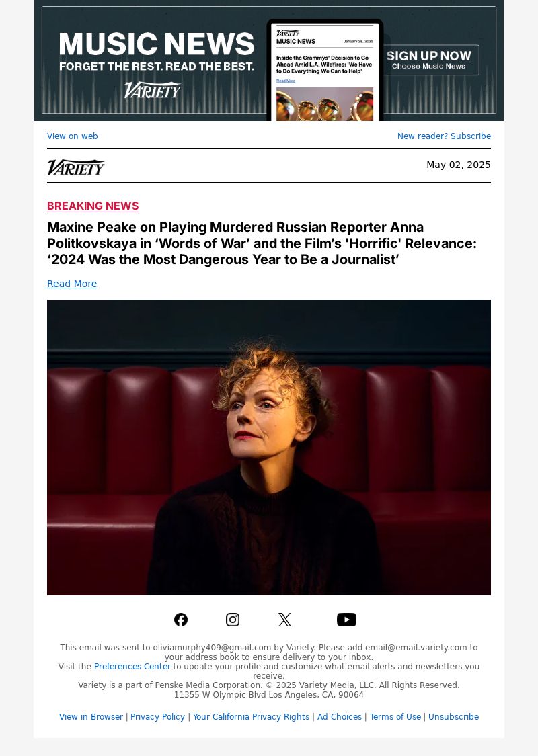Viewport: 538px width, 756px height.
Task: Open the View on web link
Action: pyautogui.click(x=73, y=136)
